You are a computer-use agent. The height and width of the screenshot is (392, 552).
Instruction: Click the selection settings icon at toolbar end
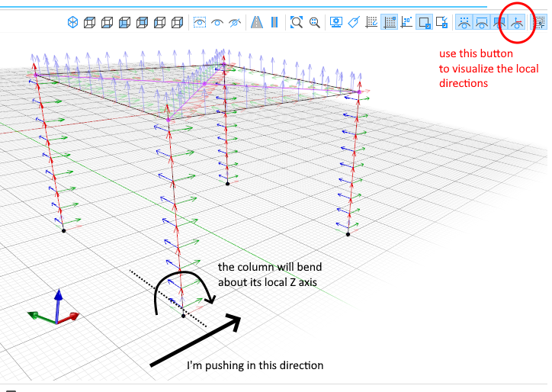point(539,23)
